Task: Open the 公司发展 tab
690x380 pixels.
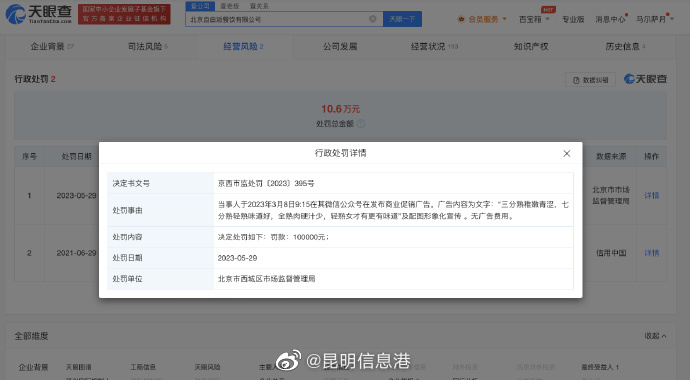Action: tap(340, 46)
